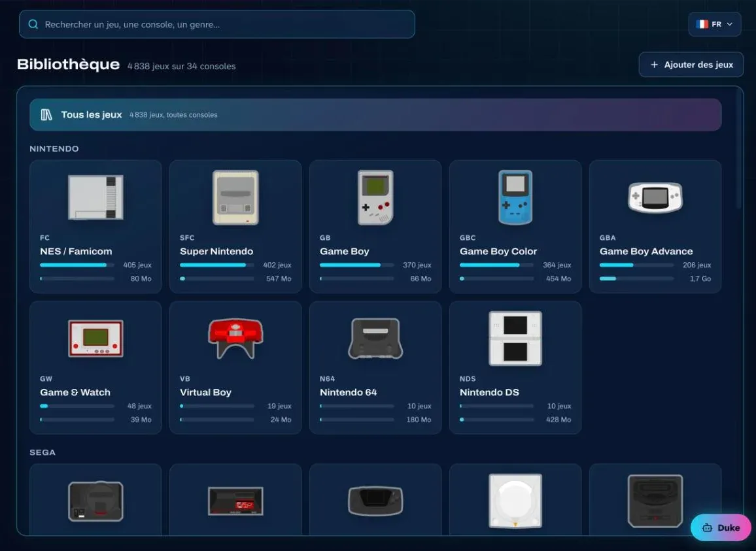Click the GBA abbreviation label

608,238
